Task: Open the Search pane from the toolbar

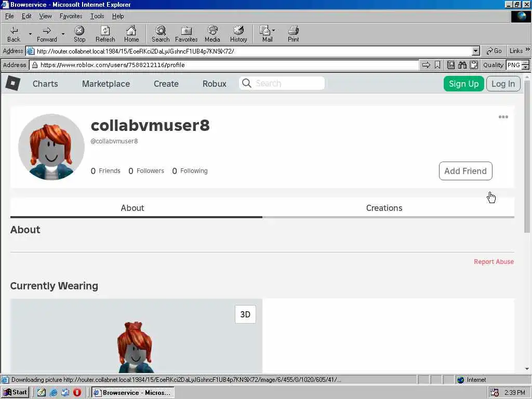Action: (161, 34)
